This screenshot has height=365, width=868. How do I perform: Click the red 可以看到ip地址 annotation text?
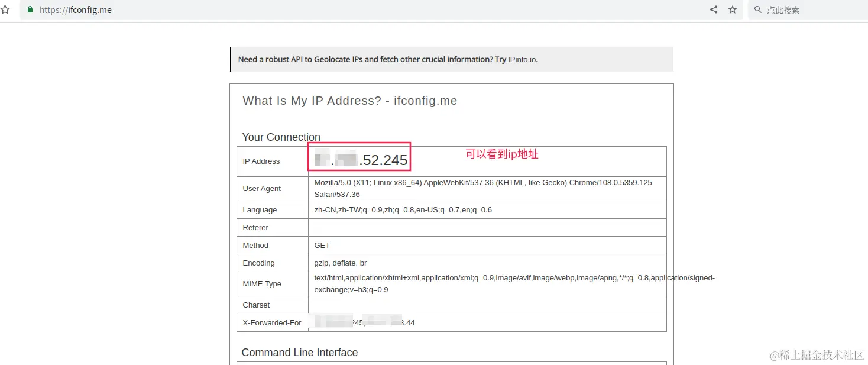click(502, 154)
